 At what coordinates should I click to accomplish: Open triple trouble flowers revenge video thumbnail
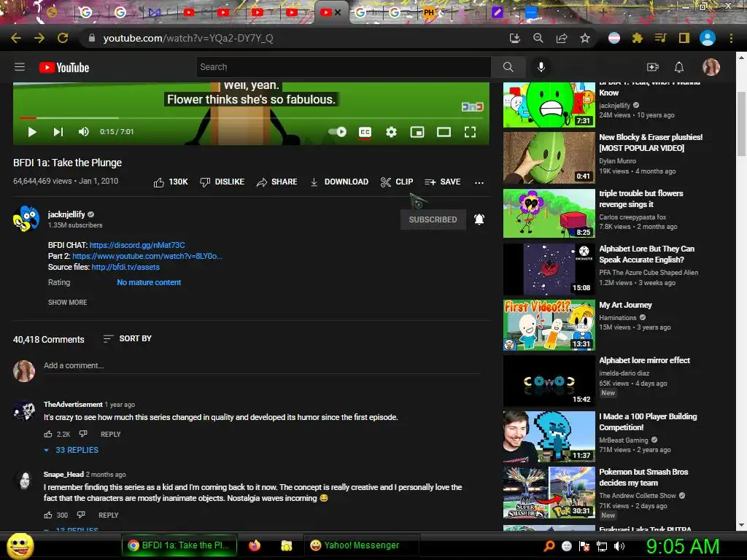(549, 213)
